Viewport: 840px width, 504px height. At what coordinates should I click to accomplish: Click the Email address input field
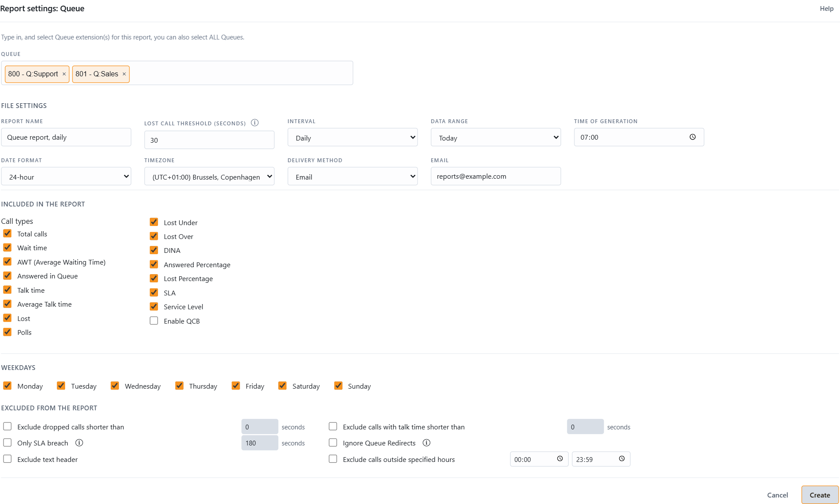[x=496, y=176]
